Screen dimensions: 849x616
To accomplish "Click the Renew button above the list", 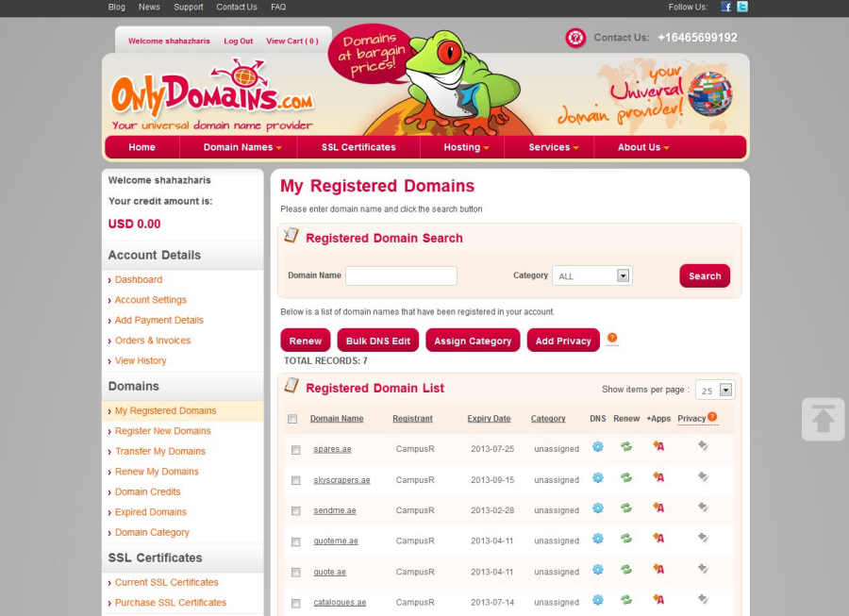I will click(306, 341).
